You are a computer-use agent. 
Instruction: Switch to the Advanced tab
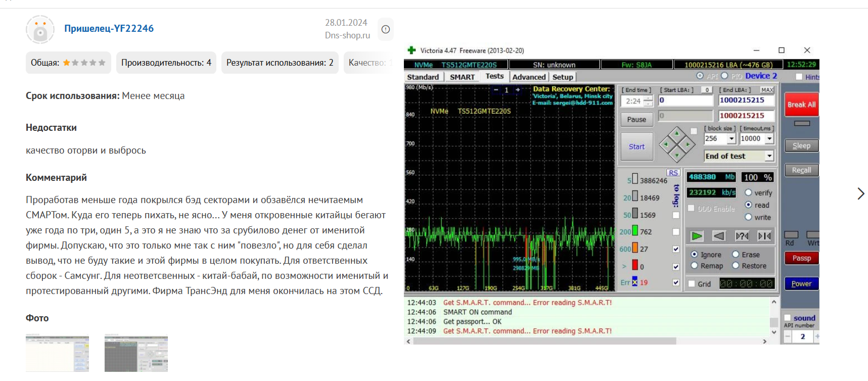click(529, 77)
